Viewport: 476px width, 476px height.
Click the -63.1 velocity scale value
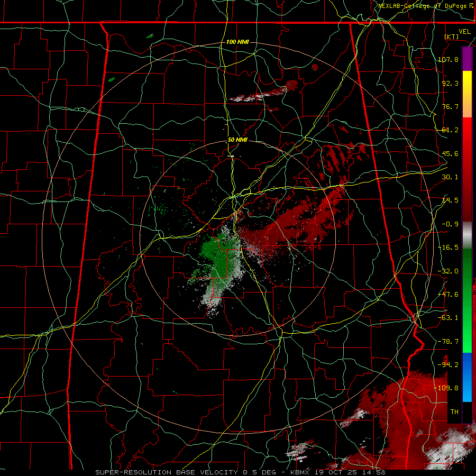[x=448, y=318]
